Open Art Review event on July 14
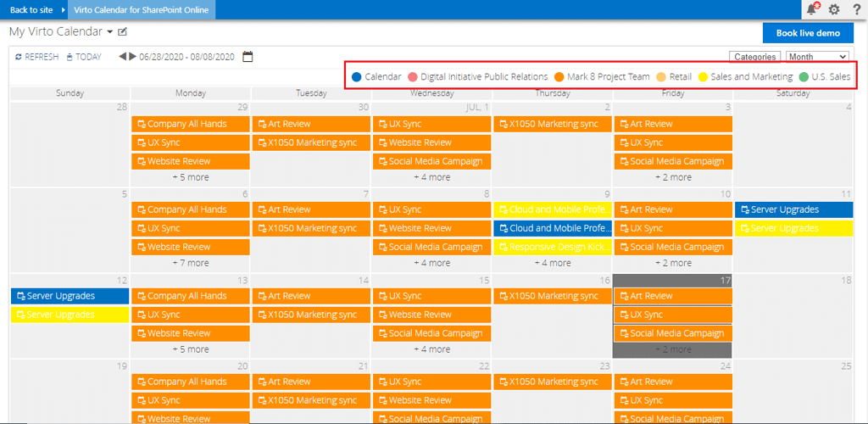Image resolution: width=868 pixels, height=424 pixels. click(311, 296)
